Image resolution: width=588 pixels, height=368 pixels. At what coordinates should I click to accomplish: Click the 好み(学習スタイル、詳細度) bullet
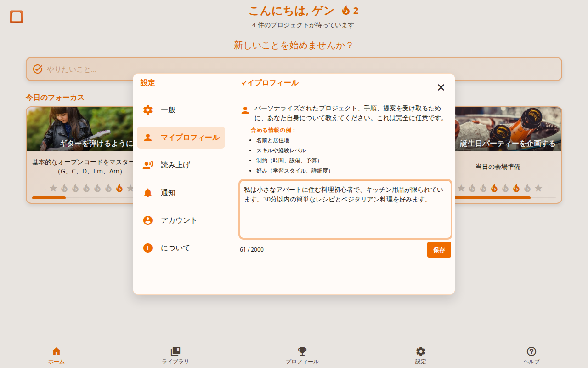294,171
